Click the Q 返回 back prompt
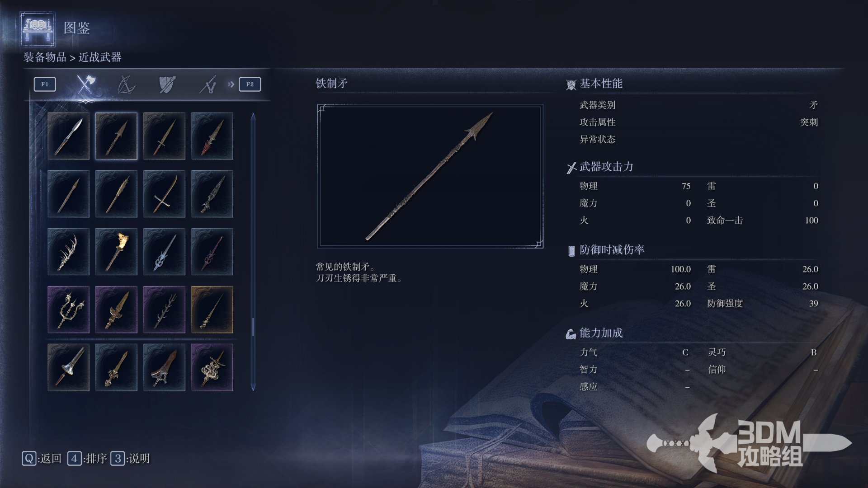This screenshot has height=488, width=868. point(42,459)
